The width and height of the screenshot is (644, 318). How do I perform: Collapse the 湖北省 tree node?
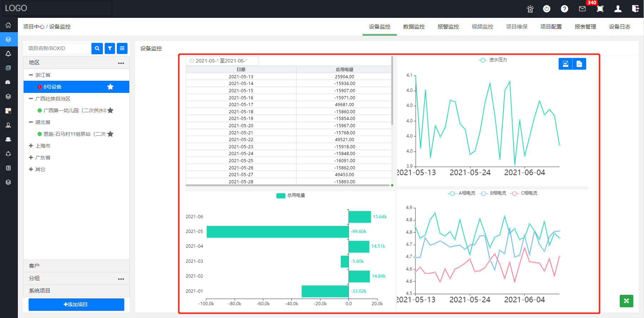(x=31, y=122)
